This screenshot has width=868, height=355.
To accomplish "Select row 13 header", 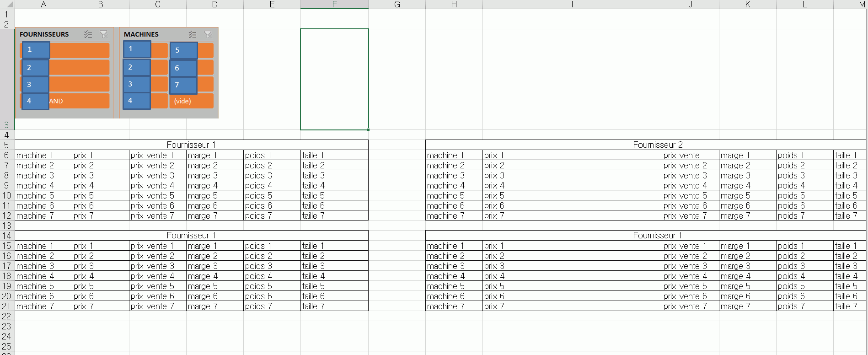I will 7,226.
